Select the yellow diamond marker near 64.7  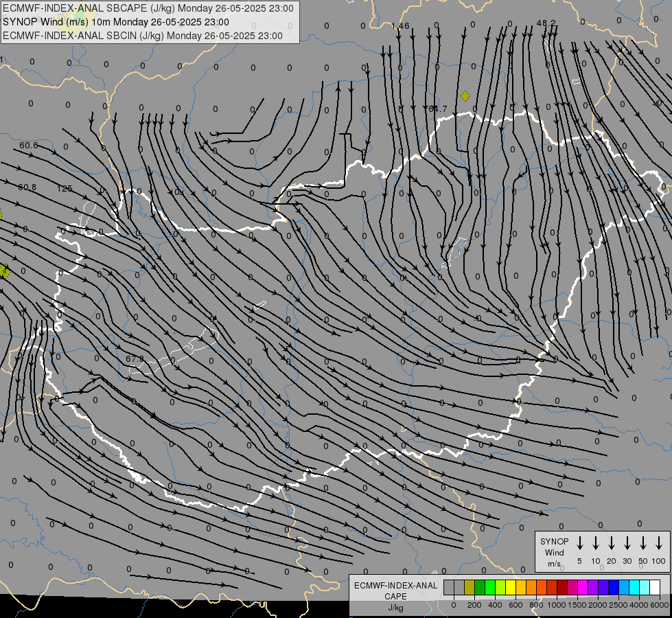(x=465, y=96)
